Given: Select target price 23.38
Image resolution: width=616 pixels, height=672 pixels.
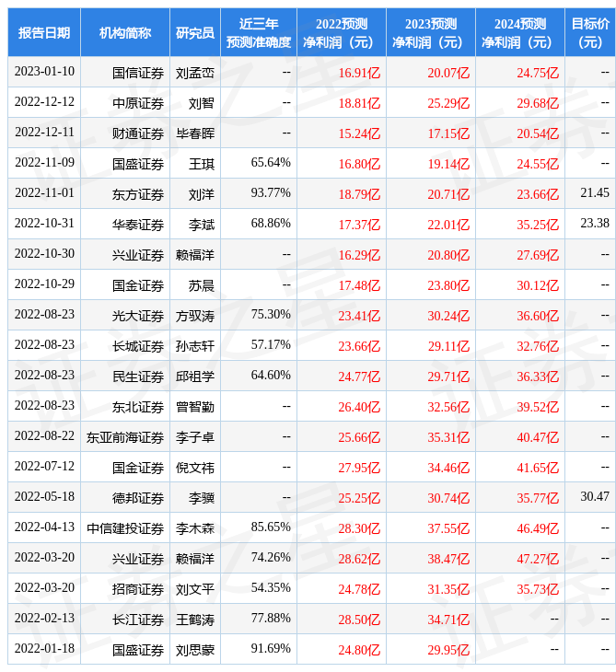Looking at the screenshot, I should [595, 224].
